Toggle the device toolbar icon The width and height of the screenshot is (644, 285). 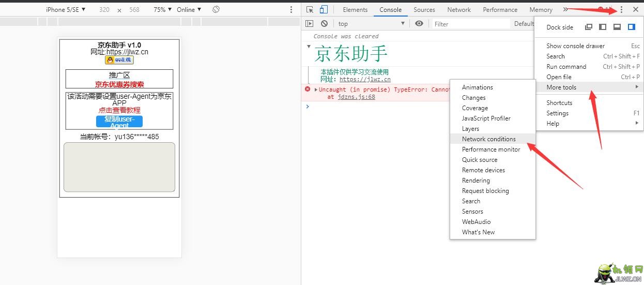coord(324,9)
